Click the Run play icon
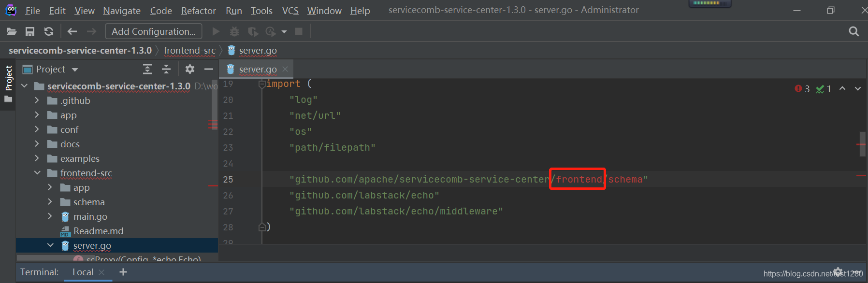The width and height of the screenshot is (868, 283). click(216, 31)
